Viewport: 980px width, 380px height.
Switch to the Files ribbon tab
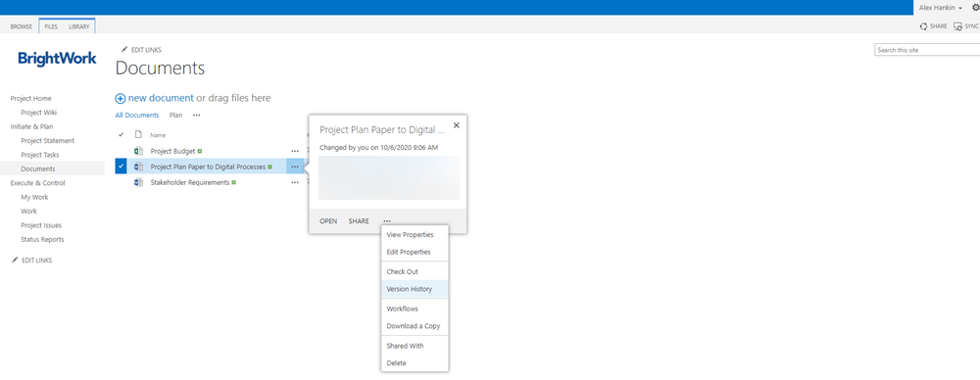click(51, 26)
